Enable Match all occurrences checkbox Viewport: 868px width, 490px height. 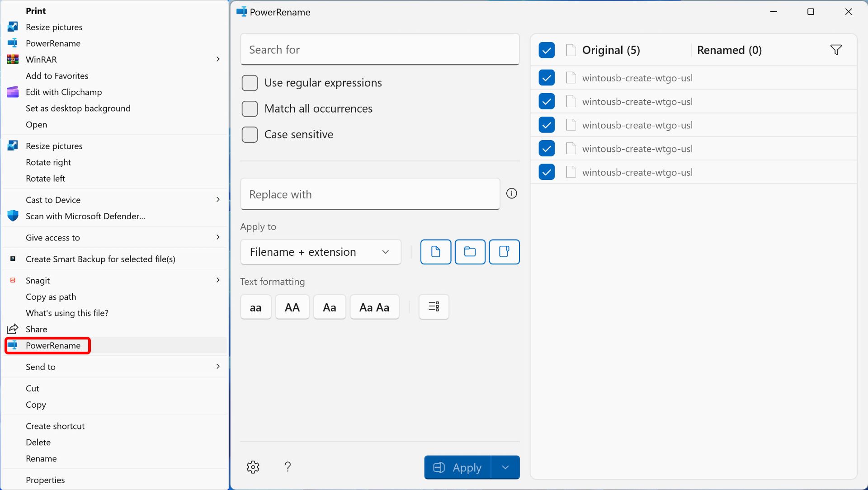250,108
